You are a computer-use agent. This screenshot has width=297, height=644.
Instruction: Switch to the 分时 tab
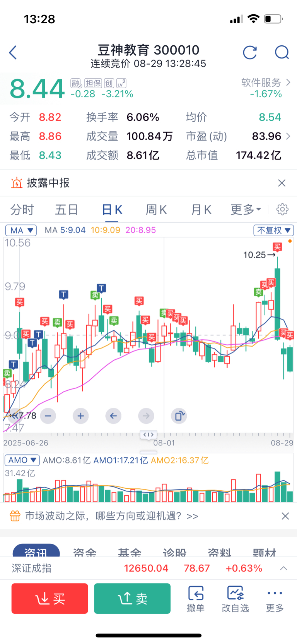coord(22,210)
